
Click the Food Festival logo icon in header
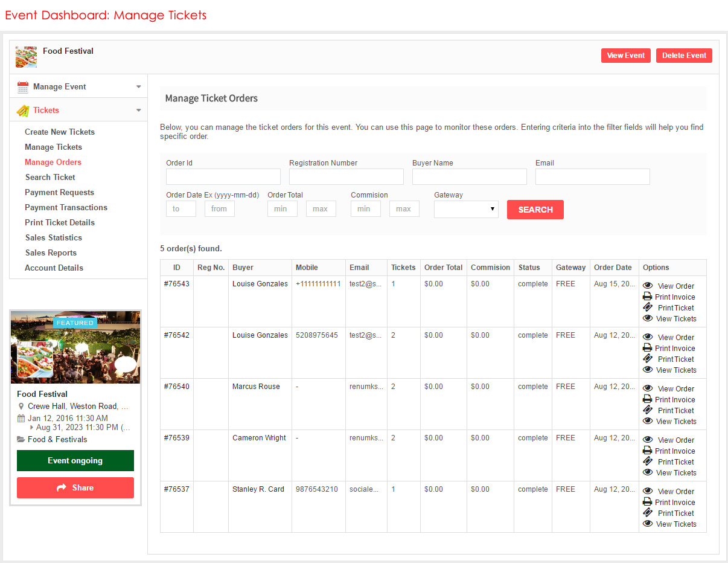pyautogui.click(x=26, y=57)
